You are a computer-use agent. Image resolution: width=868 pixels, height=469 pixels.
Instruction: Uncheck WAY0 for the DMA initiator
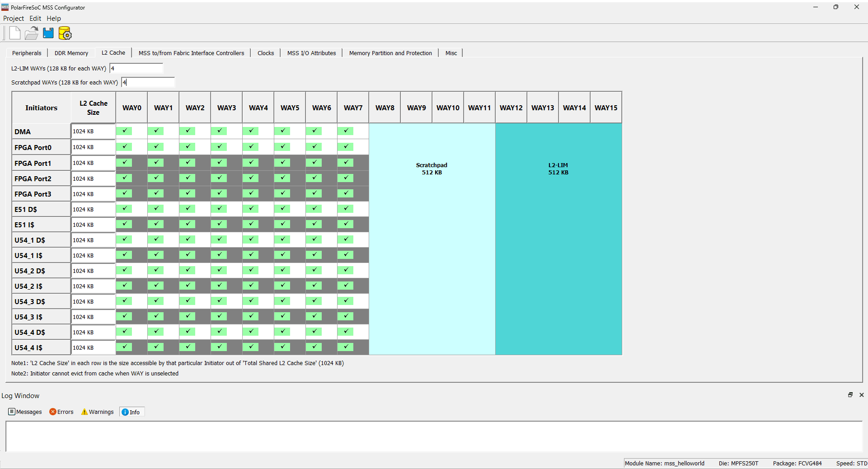click(x=124, y=131)
